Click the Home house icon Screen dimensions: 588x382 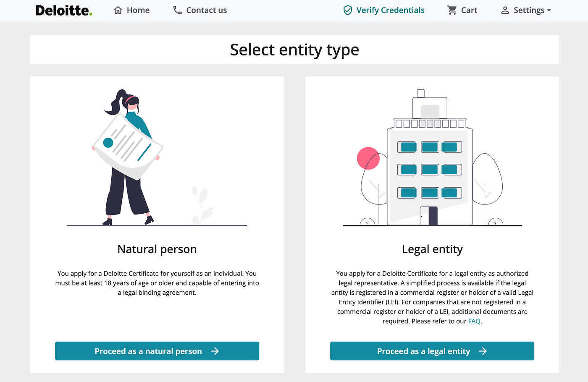pos(118,10)
